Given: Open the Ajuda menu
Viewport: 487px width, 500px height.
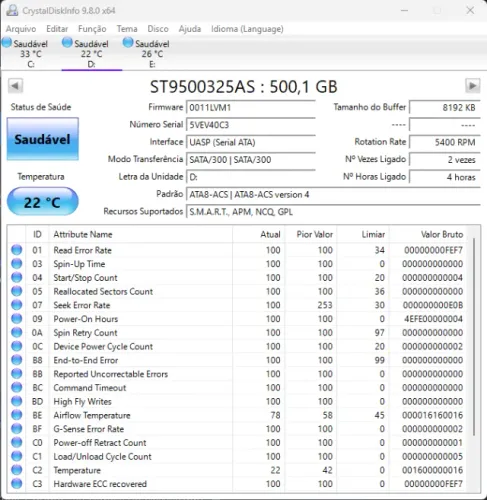Looking at the screenshot, I should pos(190,29).
